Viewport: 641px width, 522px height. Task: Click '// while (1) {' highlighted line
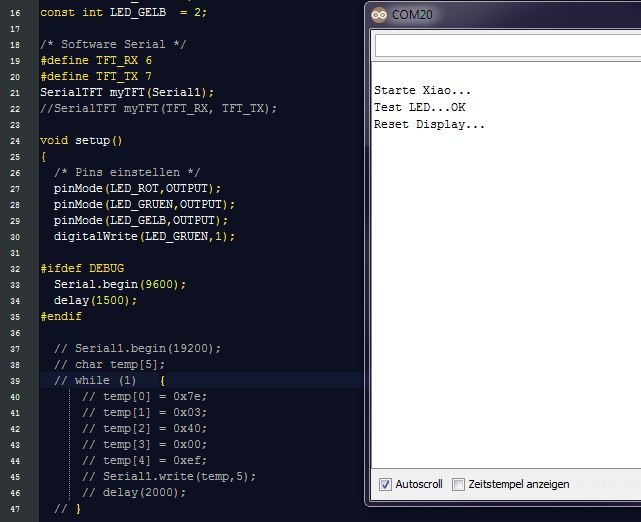point(110,381)
